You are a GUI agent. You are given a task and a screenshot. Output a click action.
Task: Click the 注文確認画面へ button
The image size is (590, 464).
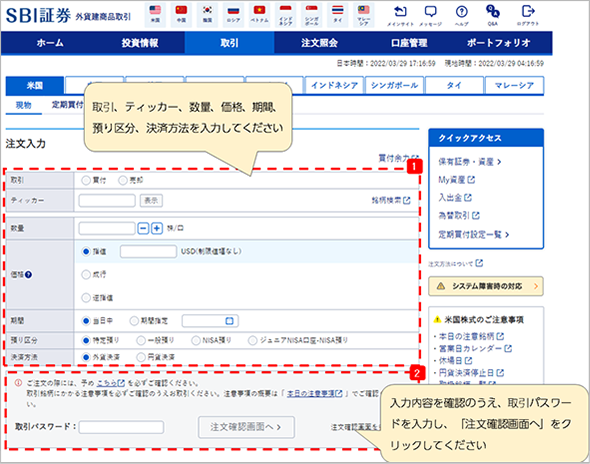tap(246, 427)
